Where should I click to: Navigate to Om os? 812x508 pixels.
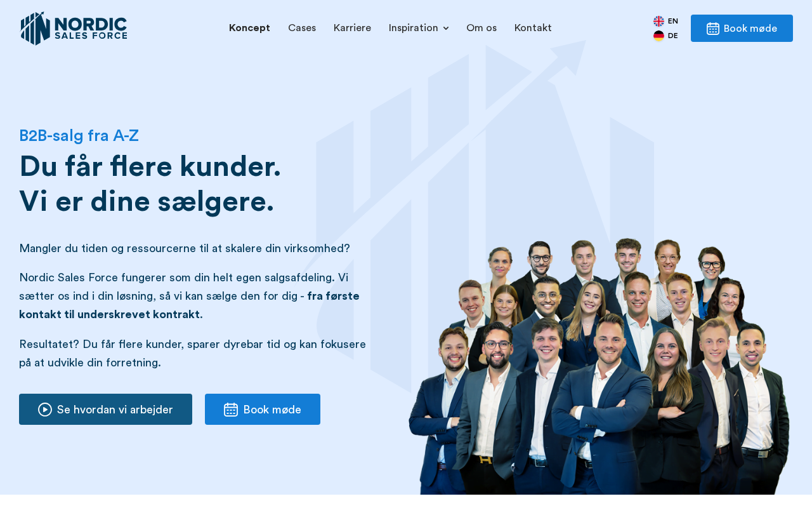pos(481,28)
